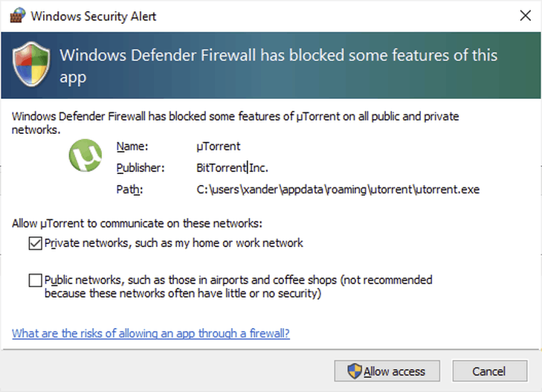The height and width of the screenshot is (392, 542).
Task: Click the Cancel button
Action: (490, 371)
